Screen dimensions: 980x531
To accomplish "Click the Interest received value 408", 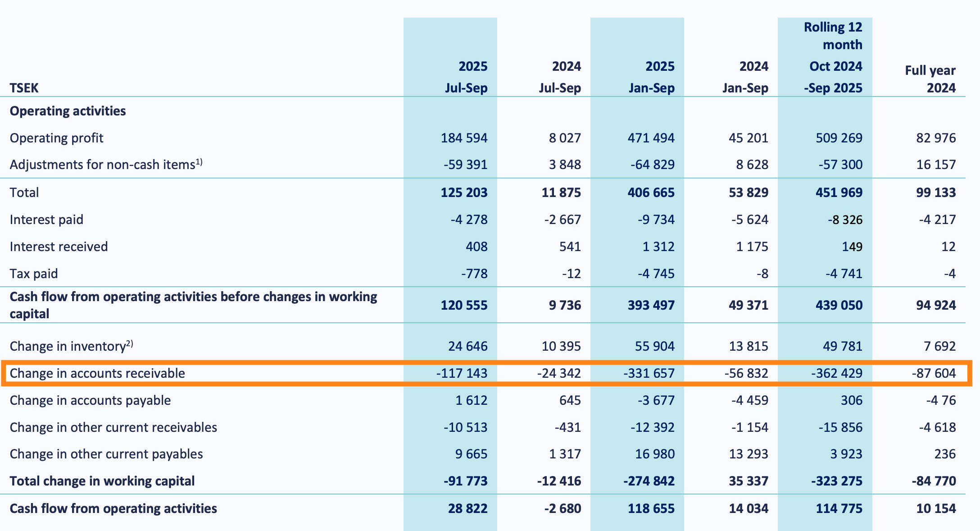I will [476, 247].
